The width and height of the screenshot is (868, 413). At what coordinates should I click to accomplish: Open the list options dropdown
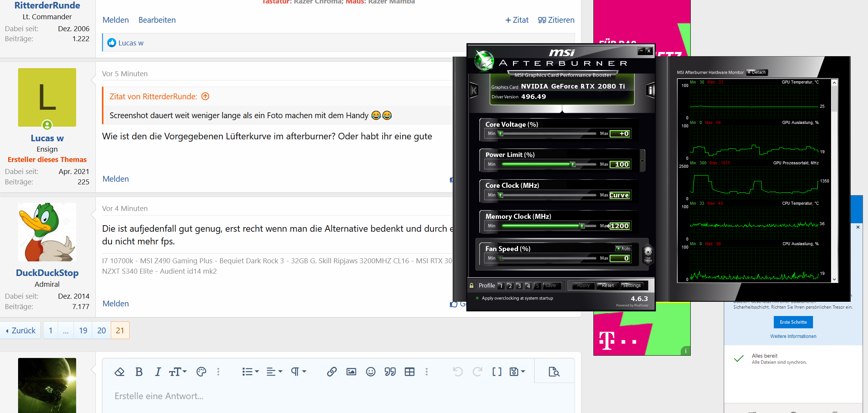[x=250, y=371]
